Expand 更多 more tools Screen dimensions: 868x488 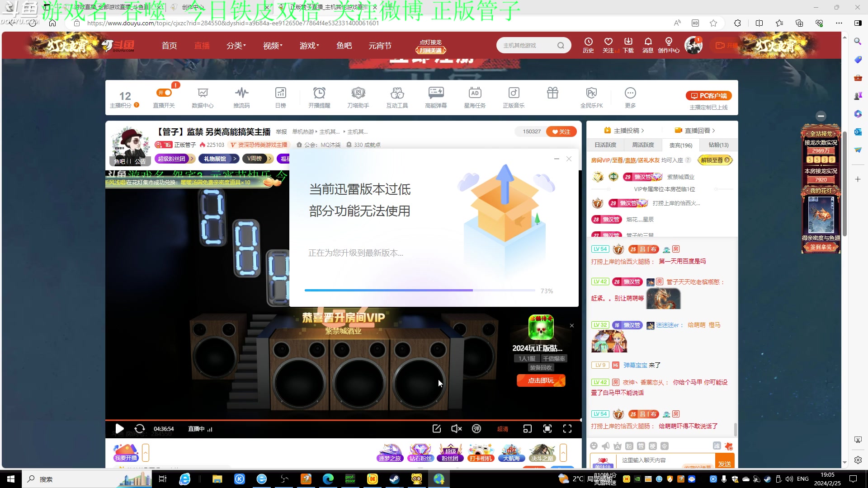[630, 98]
